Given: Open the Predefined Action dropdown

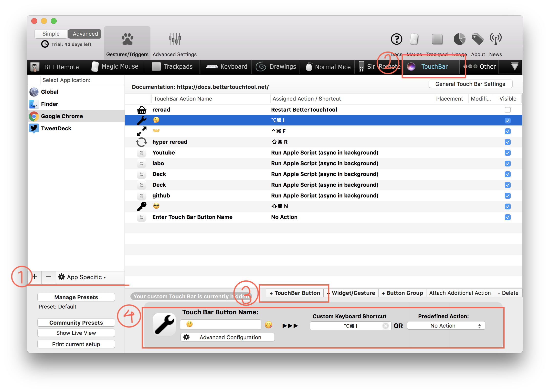Looking at the screenshot, I should tap(446, 326).
